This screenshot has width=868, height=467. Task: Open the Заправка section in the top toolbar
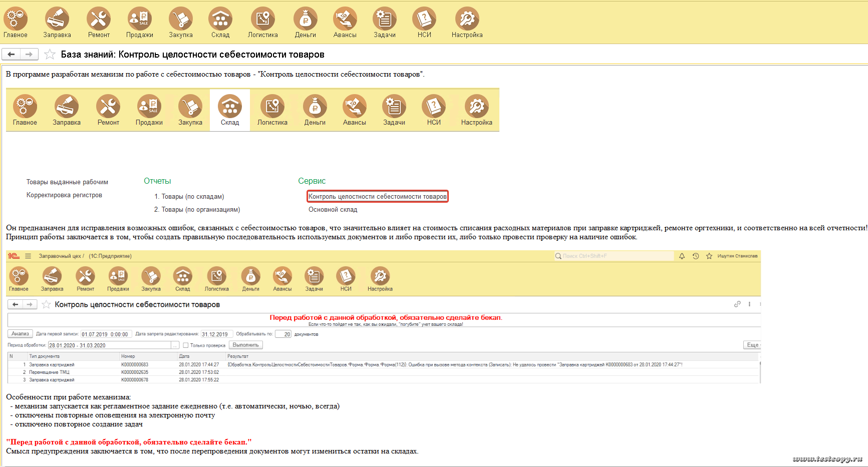[57, 23]
